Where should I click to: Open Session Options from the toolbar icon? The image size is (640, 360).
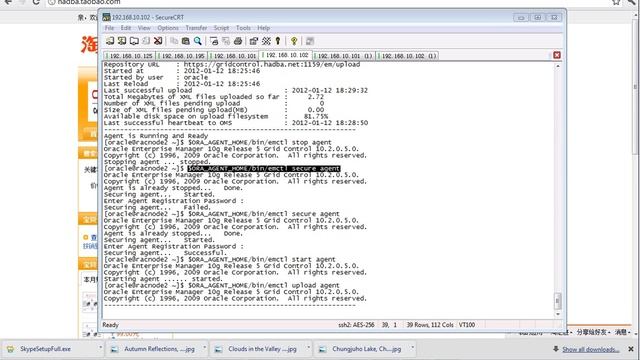[x=253, y=41]
